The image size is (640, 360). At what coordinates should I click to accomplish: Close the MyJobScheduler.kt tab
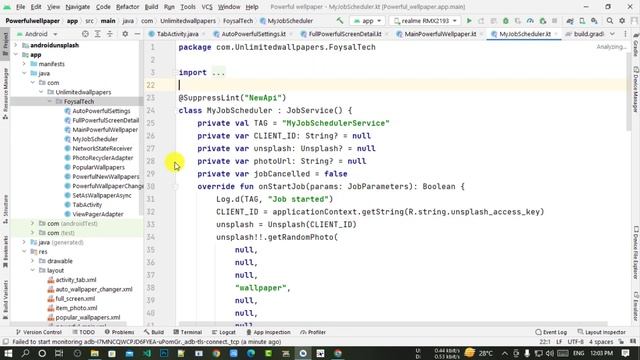click(x=557, y=34)
